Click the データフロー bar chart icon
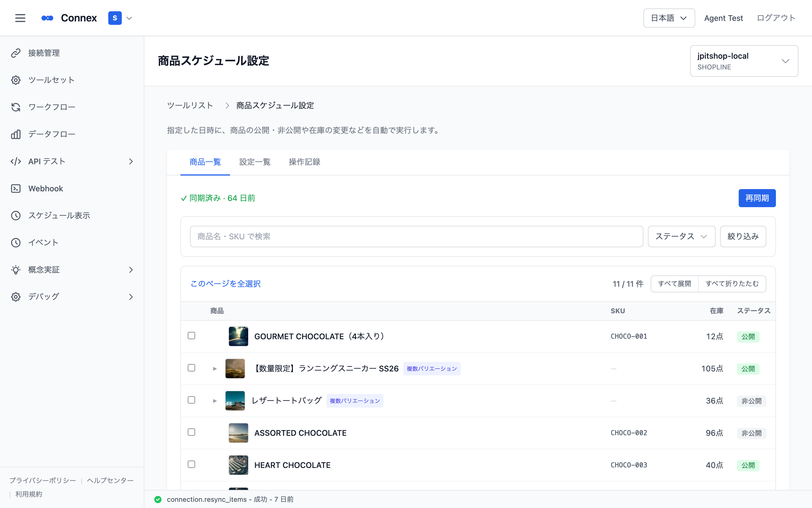The height and width of the screenshot is (508, 812). pyautogui.click(x=16, y=134)
